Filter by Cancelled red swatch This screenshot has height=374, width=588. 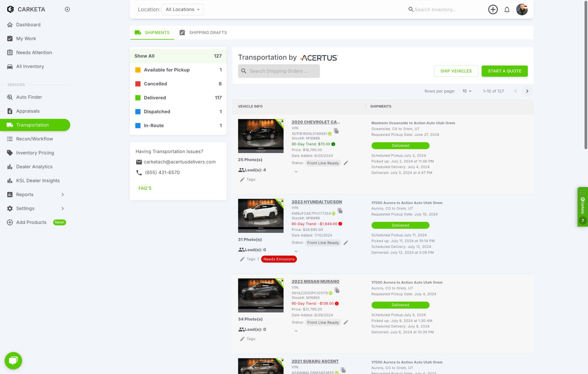coord(138,84)
